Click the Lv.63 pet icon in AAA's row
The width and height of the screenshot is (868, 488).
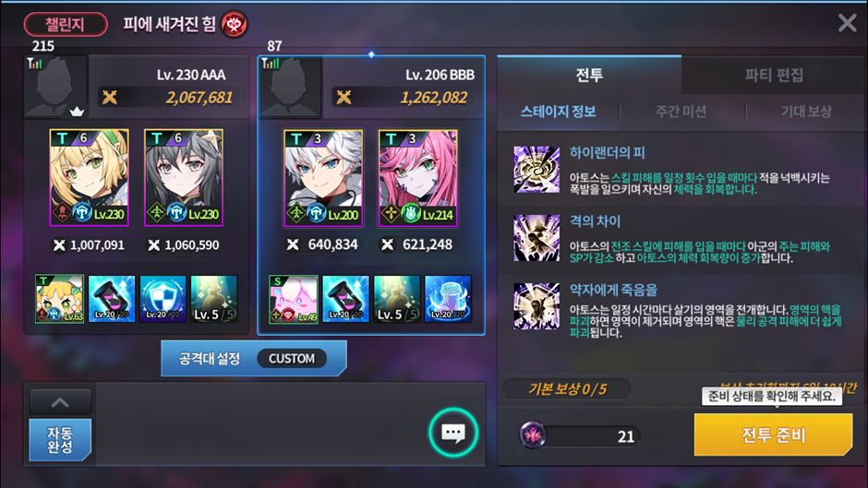coord(60,299)
